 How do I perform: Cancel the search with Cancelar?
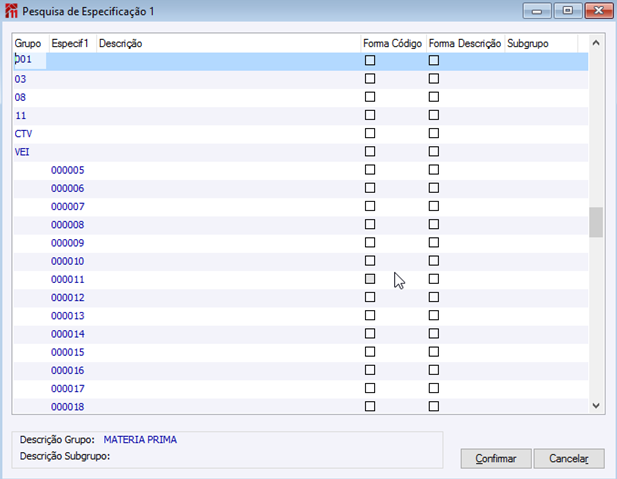click(569, 459)
